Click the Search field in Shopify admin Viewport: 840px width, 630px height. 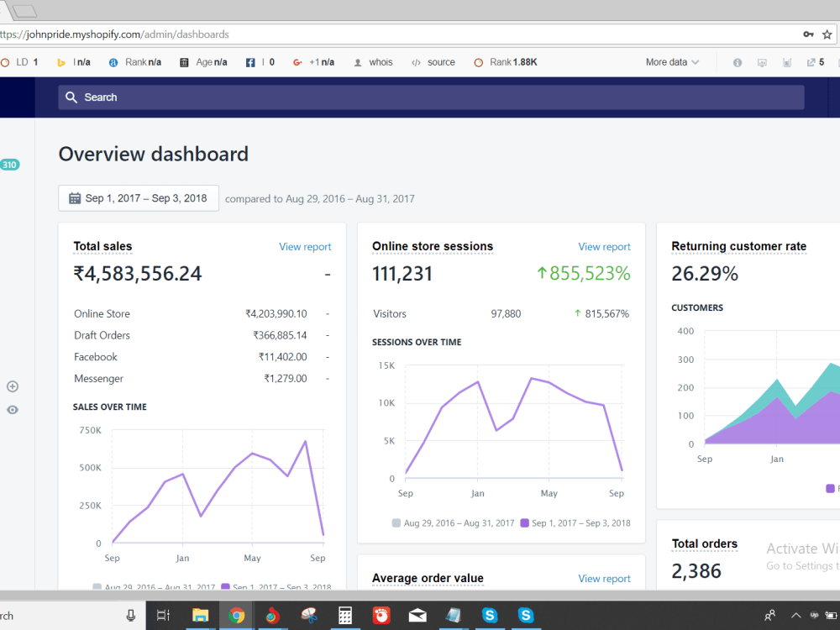coord(431,97)
